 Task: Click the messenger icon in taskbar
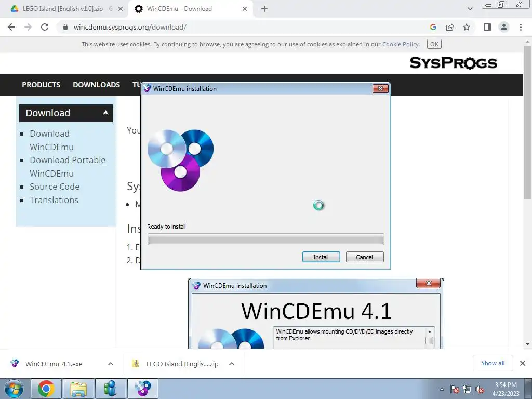point(110,389)
